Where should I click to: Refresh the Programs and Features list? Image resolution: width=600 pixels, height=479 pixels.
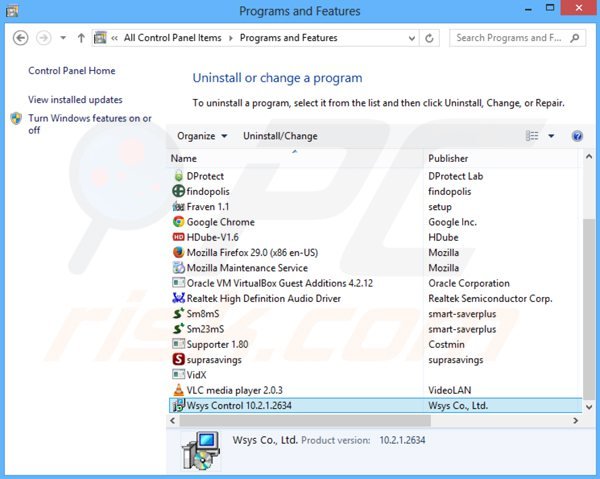429,38
